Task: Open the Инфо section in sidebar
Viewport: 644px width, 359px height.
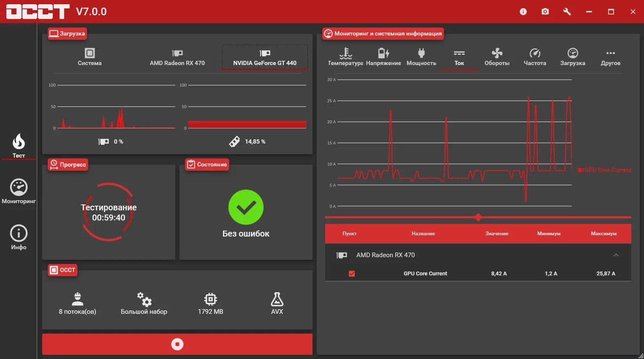Action: (19, 237)
